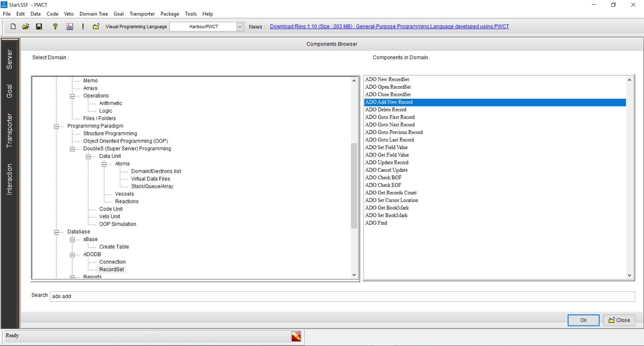This screenshot has height=346, width=644.
Task: Collapse the Operations tree node
Action: [72, 96]
